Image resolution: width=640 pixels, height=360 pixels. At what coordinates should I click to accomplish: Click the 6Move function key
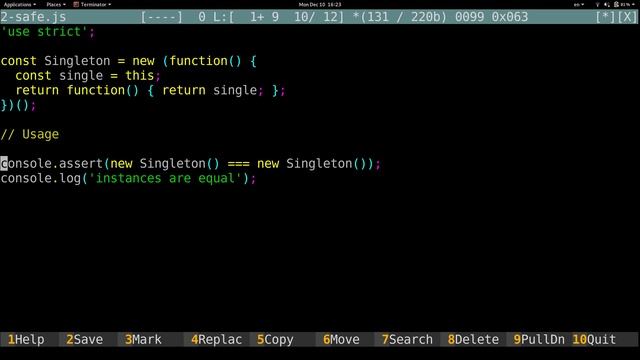click(x=341, y=340)
